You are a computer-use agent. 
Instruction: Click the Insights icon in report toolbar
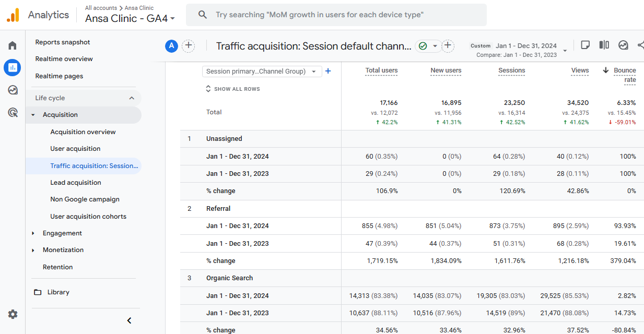pyautogui.click(x=623, y=45)
